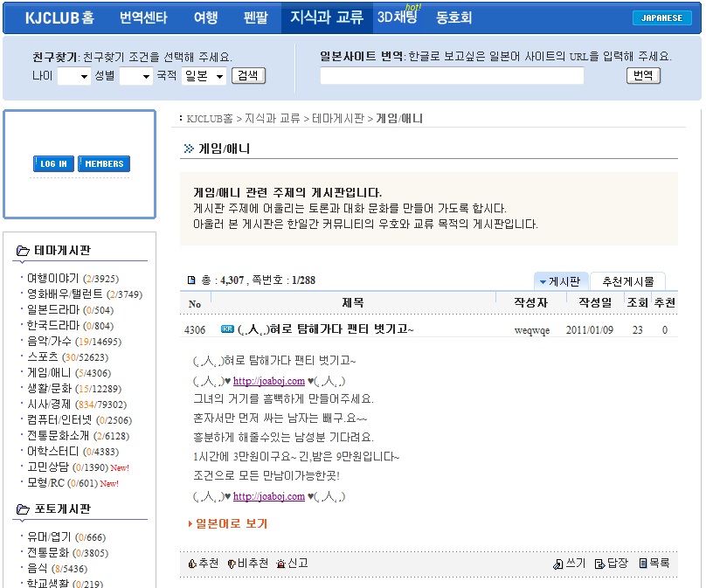
Task: Switch to the 추천게시물 tab
Action: coord(627,281)
